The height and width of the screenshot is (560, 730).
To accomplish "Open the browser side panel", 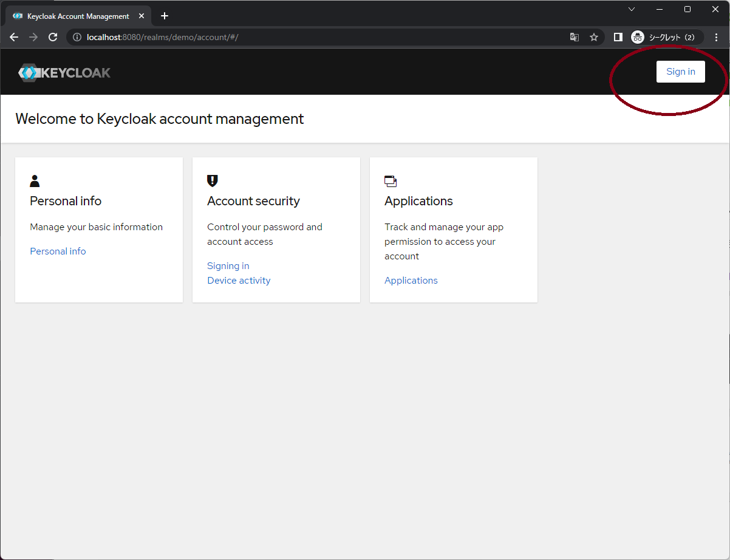I will point(618,37).
